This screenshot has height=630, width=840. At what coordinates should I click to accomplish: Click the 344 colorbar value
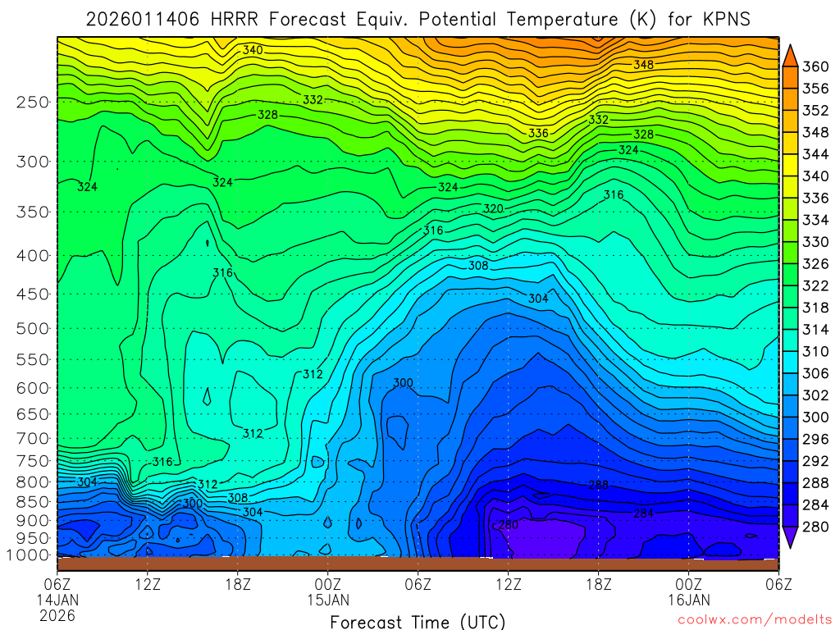point(815,154)
